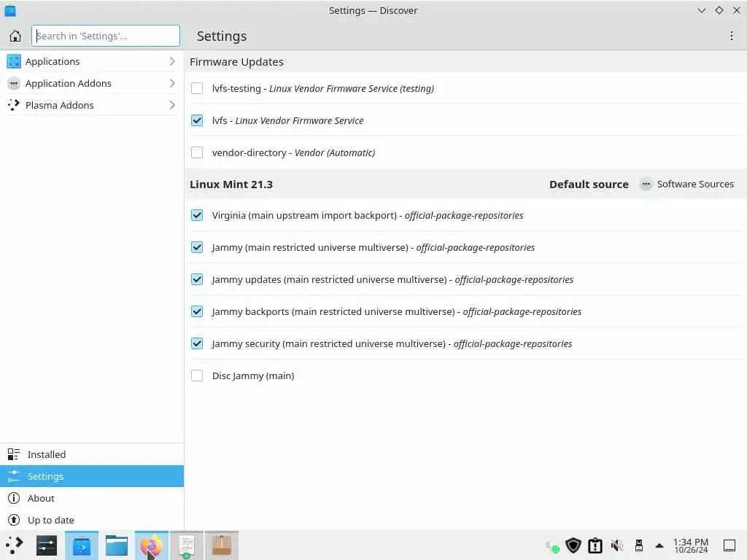
Task: Expand the Plasma Addons chevron
Action: tap(172, 105)
